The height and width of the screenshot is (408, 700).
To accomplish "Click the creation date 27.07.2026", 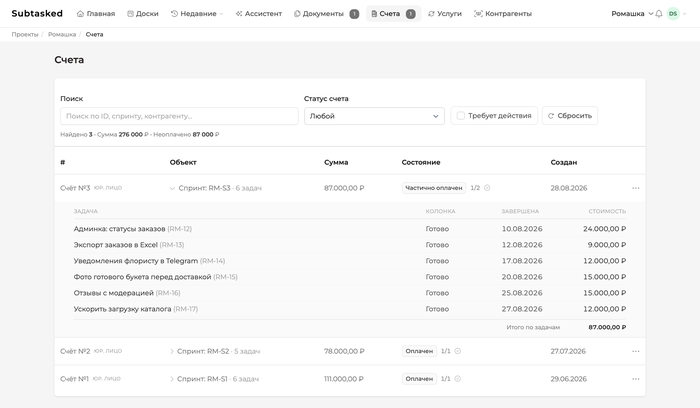I will (568, 351).
